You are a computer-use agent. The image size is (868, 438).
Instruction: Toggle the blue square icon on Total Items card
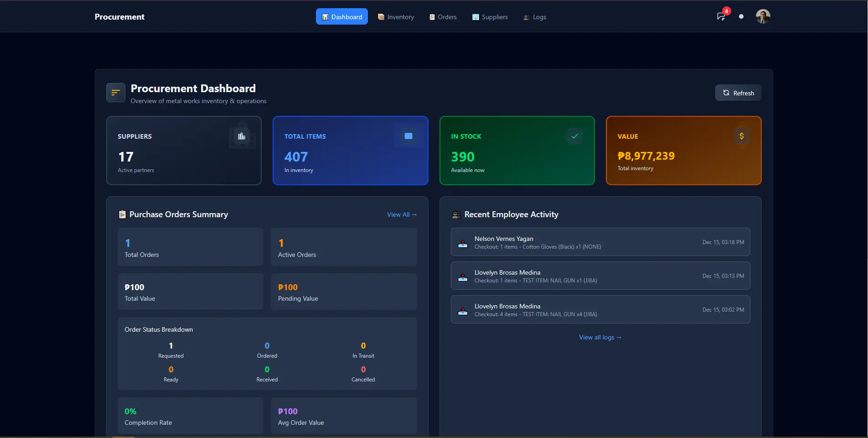pos(408,136)
